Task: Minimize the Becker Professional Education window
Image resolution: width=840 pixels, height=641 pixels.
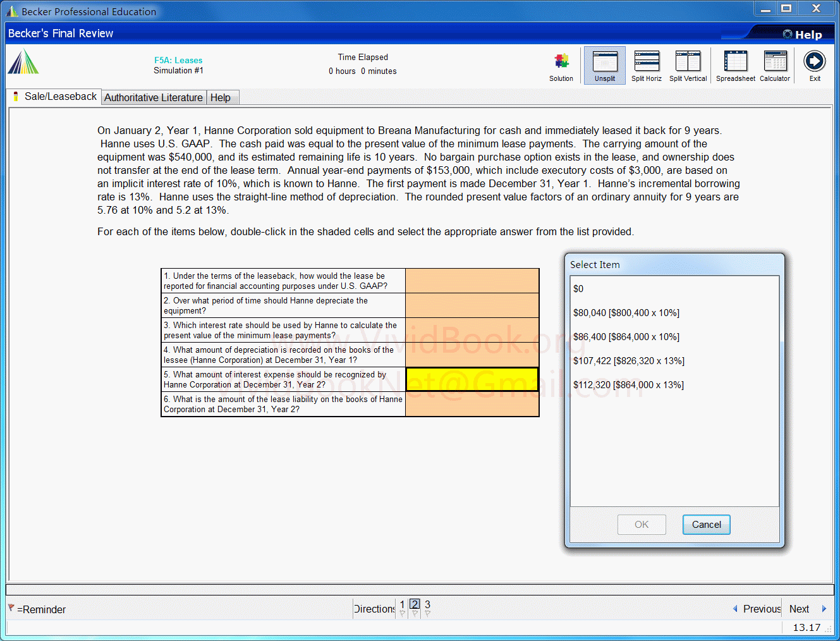Action: [x=765, y=8]
